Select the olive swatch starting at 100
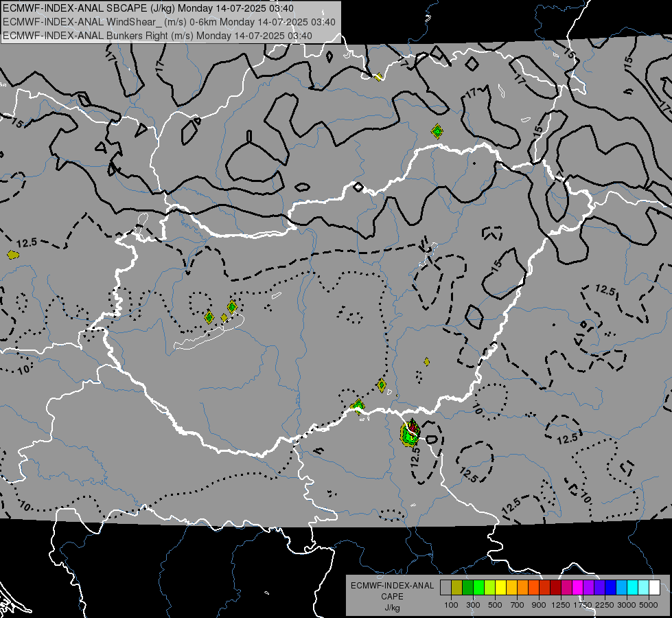672x618 pixels. click(x=457, y=587)
